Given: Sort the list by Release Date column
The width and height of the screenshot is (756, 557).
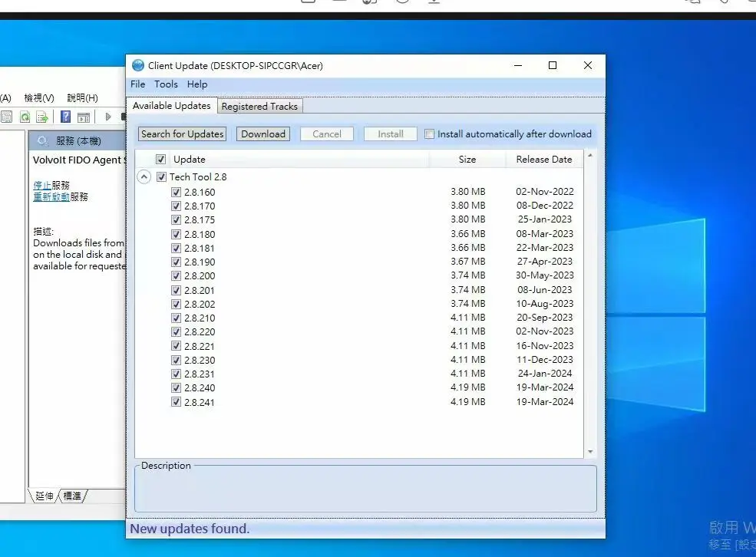Looking at the screenshot, I should (x=543, y=160).
